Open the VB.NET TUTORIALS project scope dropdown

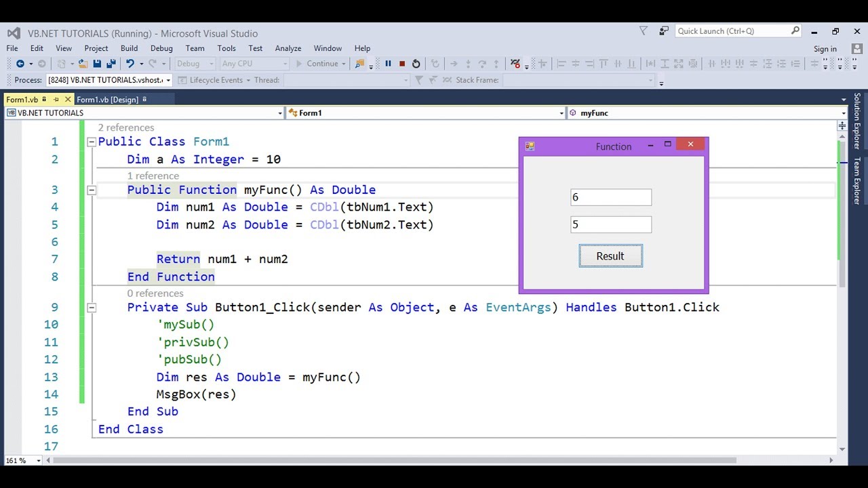tap(280, 113)
